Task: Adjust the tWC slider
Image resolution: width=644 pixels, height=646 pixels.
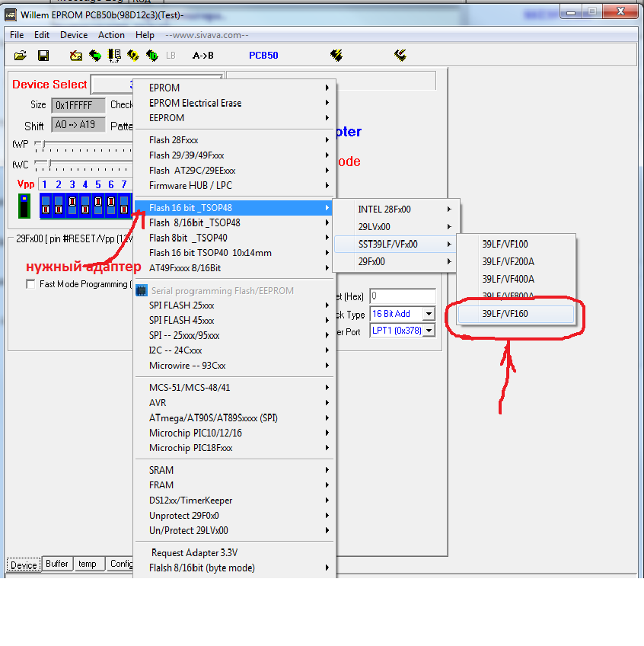Action: tap(49, 165)
